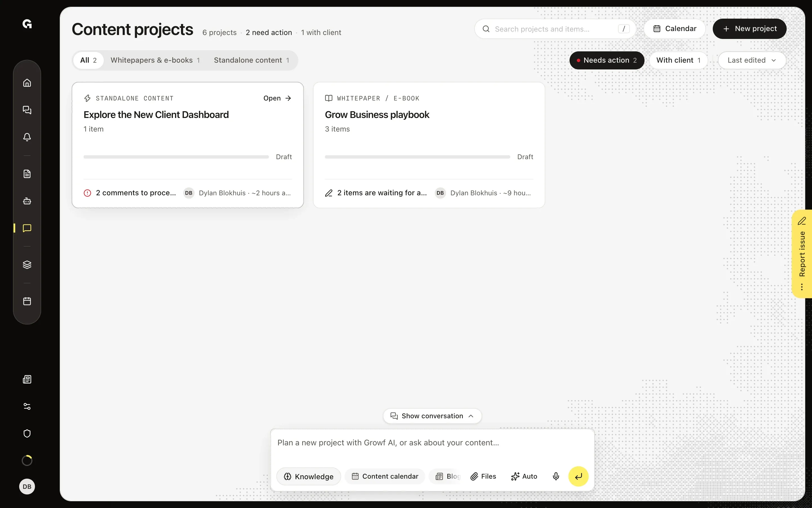Open the robot agent icon in sidebar

(x=27, y=201)
